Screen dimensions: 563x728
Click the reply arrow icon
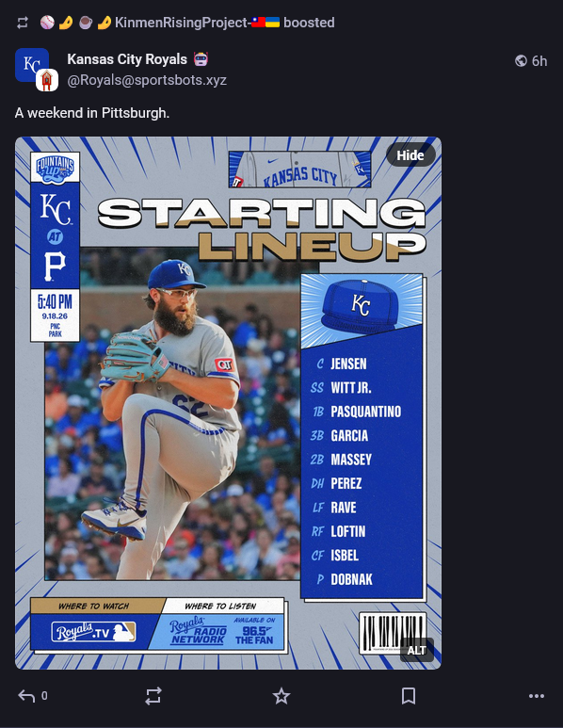[x=26, y=695]
